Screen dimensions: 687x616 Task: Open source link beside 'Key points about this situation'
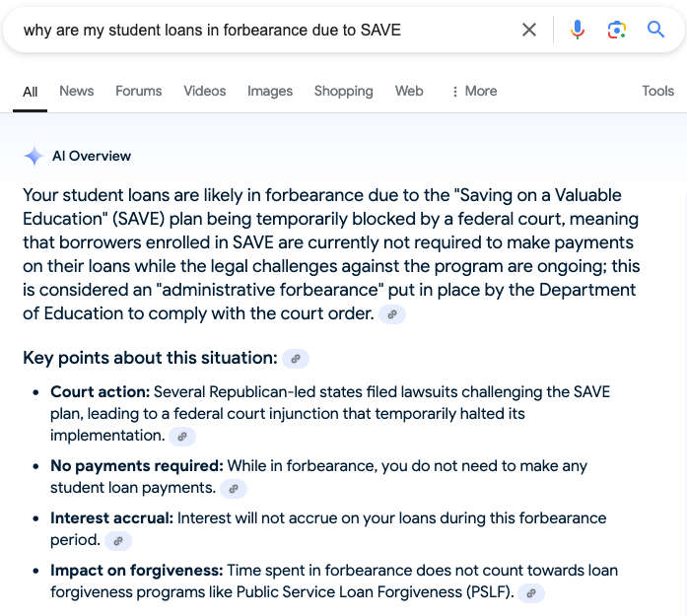[x=296, y=359]
